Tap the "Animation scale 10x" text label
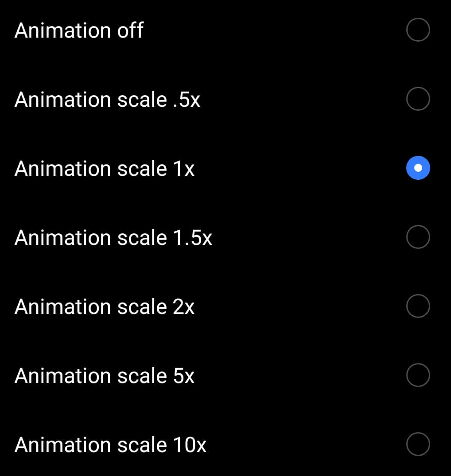This screenshot has width=451, height=476. click(110, 445)
